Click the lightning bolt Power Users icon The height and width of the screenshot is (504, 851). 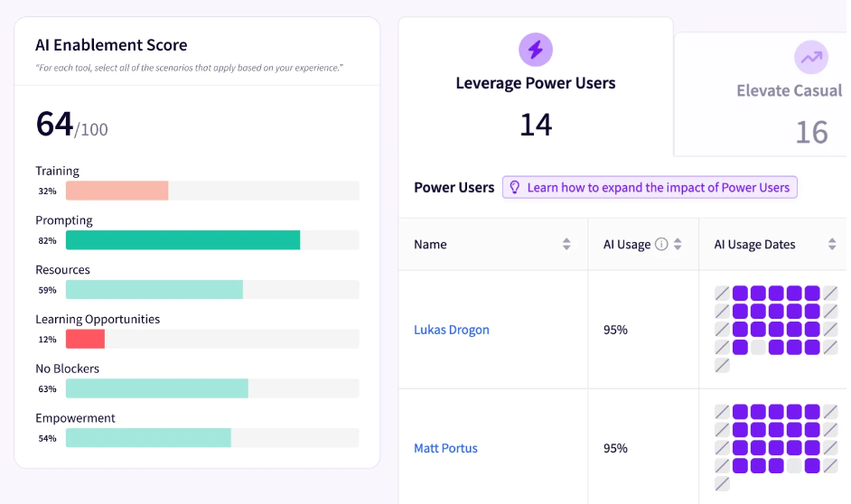535,50
